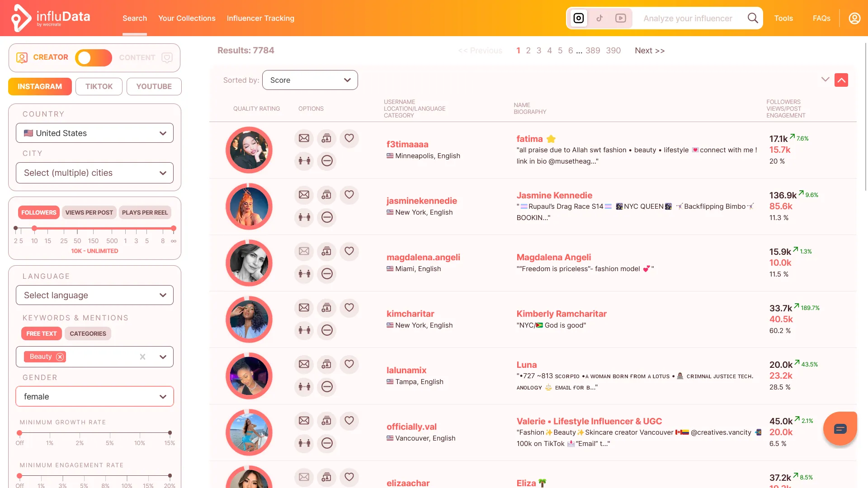Open the FAQs menu

(x=821, y=19)
